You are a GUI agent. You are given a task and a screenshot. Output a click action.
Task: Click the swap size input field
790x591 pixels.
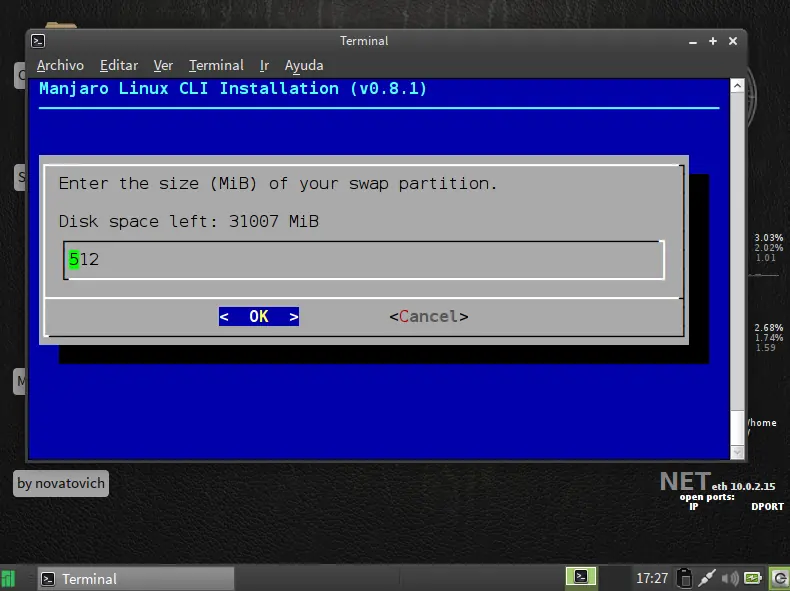(364, 260)
